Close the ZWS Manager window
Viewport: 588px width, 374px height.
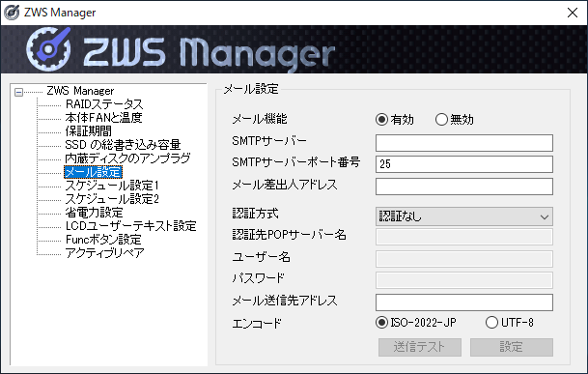click(573, 13)
